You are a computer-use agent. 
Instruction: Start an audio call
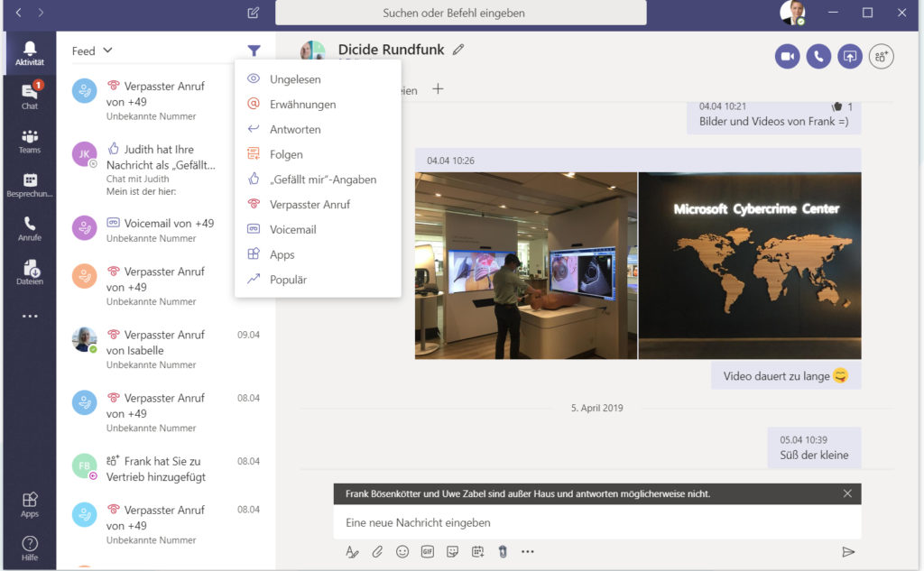point(818,57)
